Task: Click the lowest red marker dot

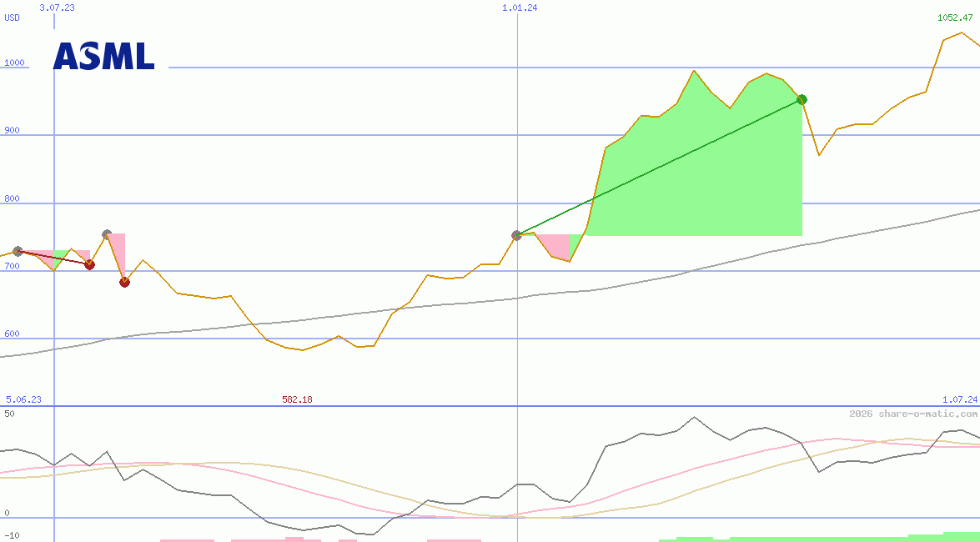Action: click(124, 282)
